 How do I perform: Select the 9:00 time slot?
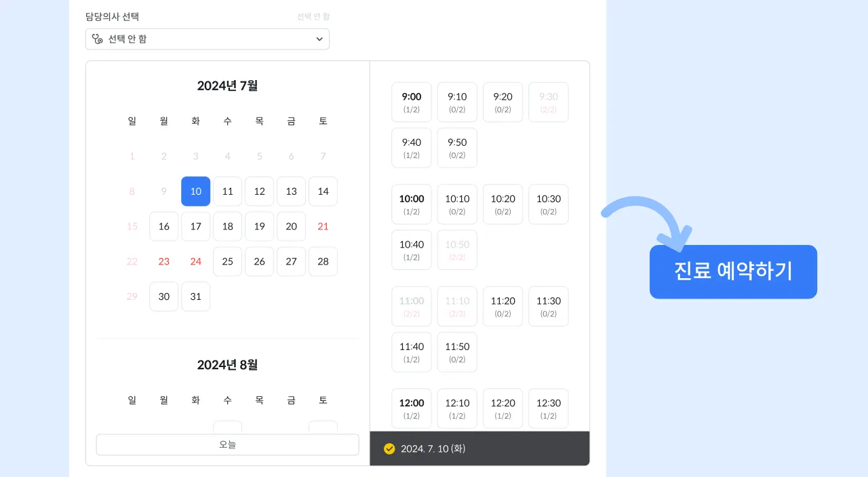412,102
